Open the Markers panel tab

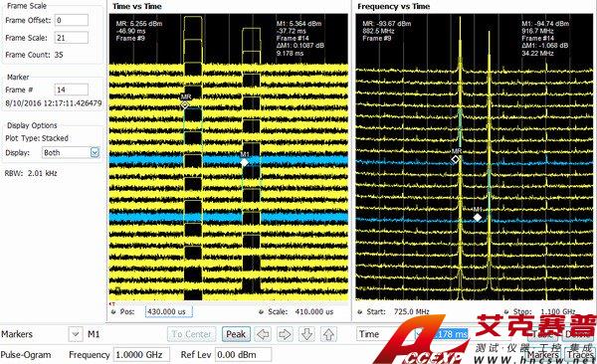coord(543,355)
